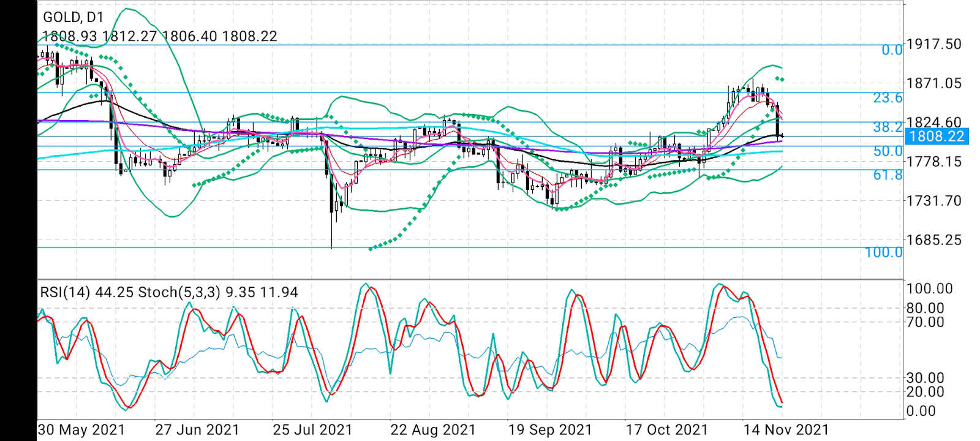Click oscillator scale value 100.00
Image resolution: width=980 pixels, height=441 pixels.
pyautogui.click(x=930, y=288)
